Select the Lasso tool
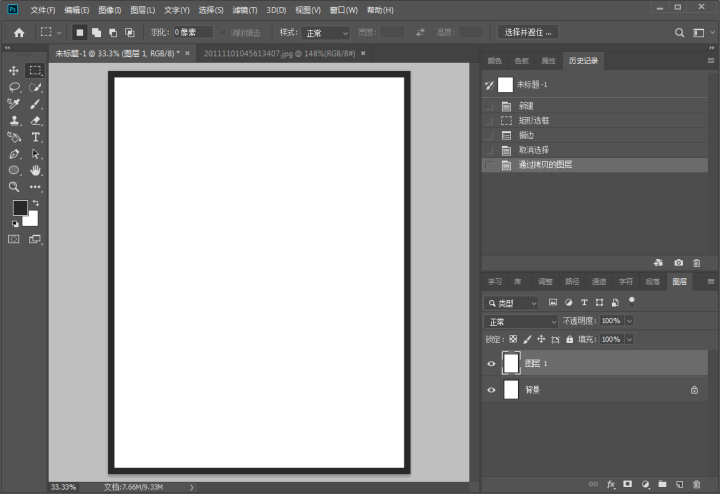Viewport: 720px width, 494px height. (x=14, y=87)
